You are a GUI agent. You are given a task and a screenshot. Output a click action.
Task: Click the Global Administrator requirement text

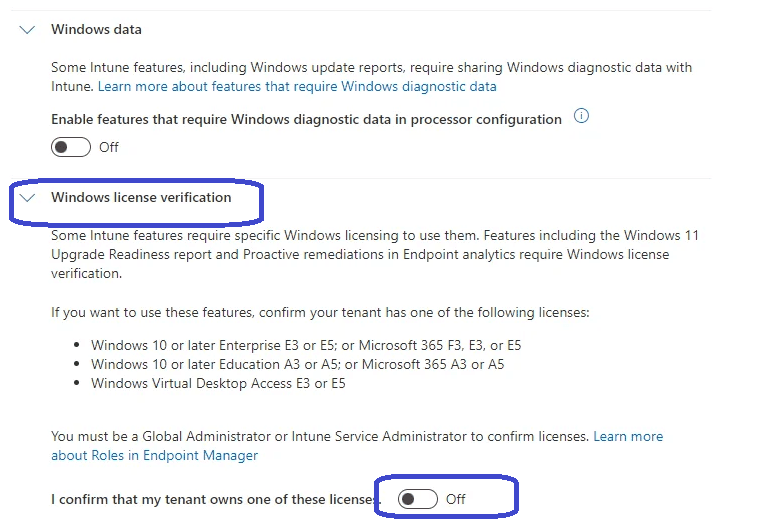[x=320, y=437]
